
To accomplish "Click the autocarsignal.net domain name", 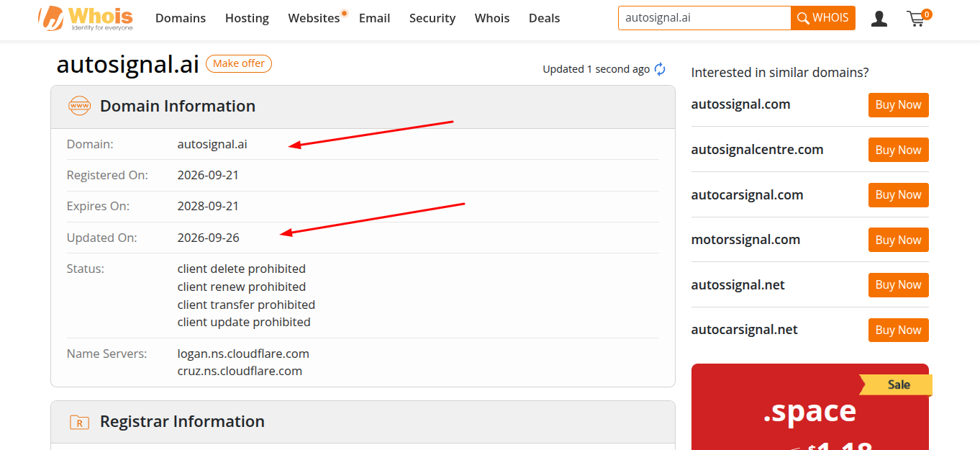I will tap(744, 330).
